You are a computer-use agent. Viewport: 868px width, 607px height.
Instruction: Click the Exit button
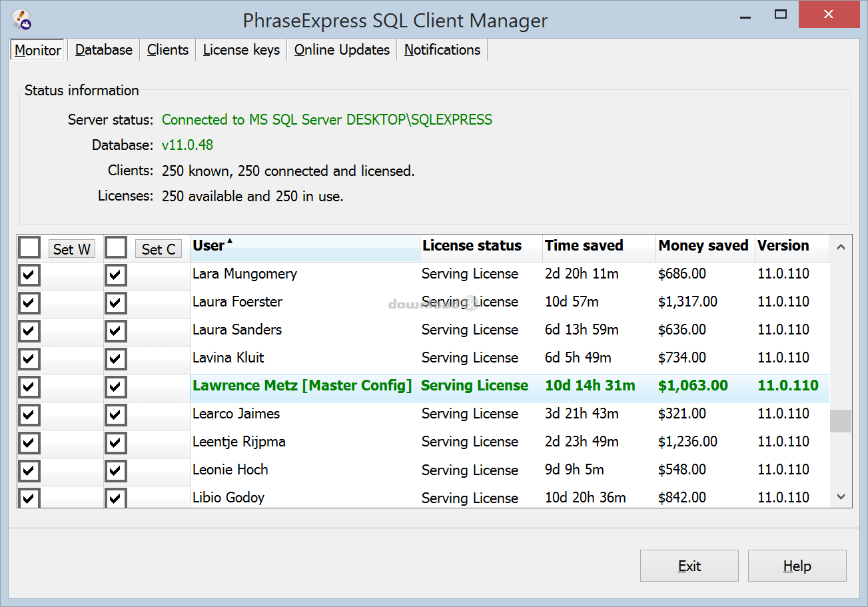click(689, 566)
